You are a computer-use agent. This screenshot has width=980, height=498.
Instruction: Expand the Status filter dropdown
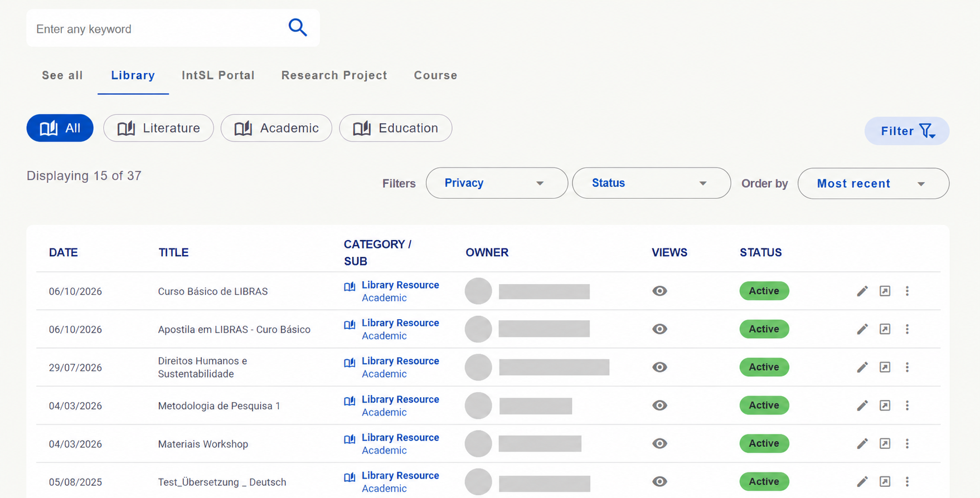pyautogui.click(x=651, y=183)
